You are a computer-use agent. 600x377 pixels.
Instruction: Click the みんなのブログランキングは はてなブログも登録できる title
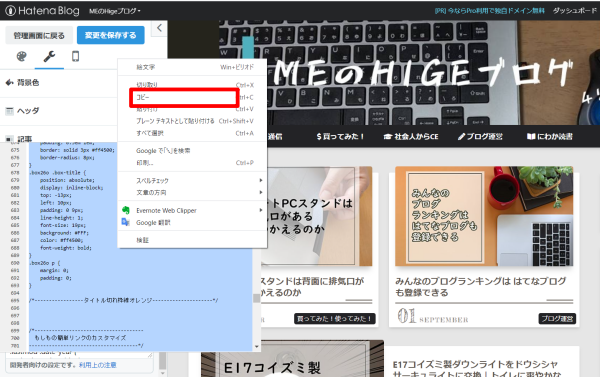click(x=480, y=287)
